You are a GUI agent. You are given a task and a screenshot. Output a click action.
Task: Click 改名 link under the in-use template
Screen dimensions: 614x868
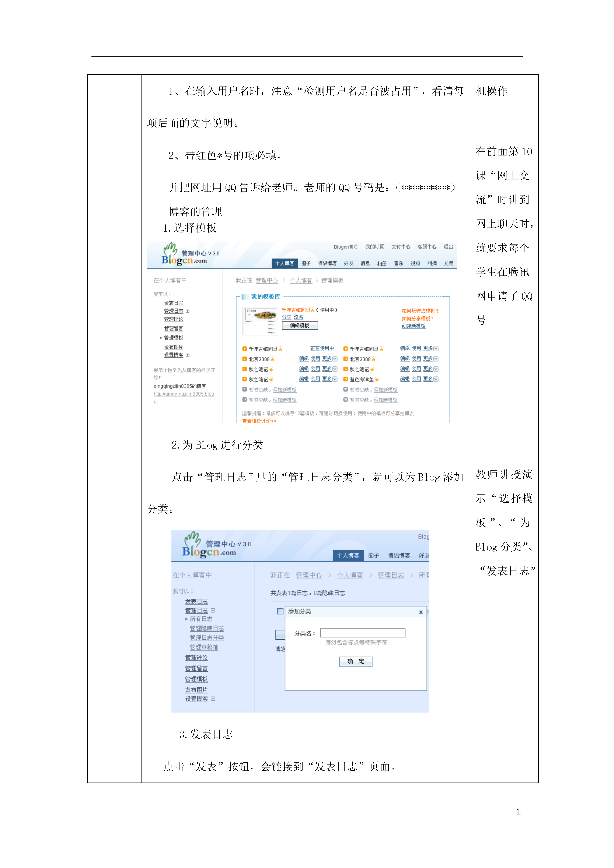[298, 317]
